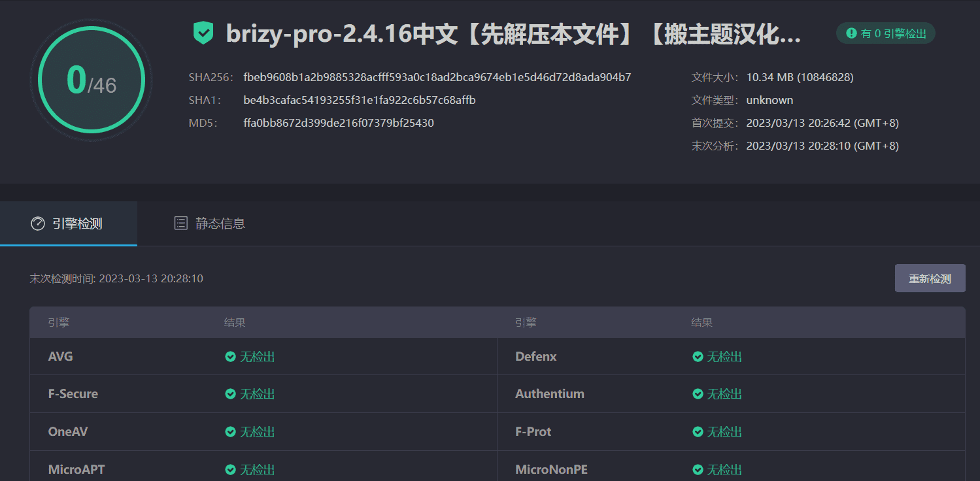Click the check icon in OneAV row
980x481 pixels.
tap(230, 432)
